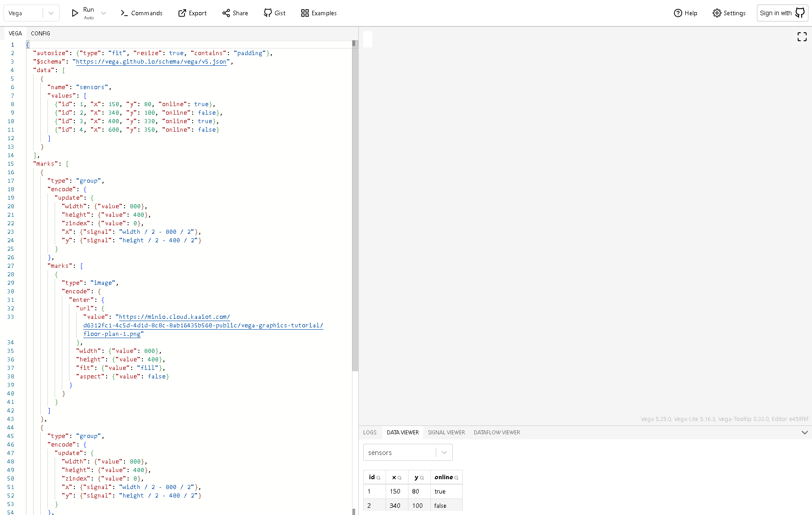Click the x column search icon
This screenshot has height=515, width=812.
pos(400,478)
